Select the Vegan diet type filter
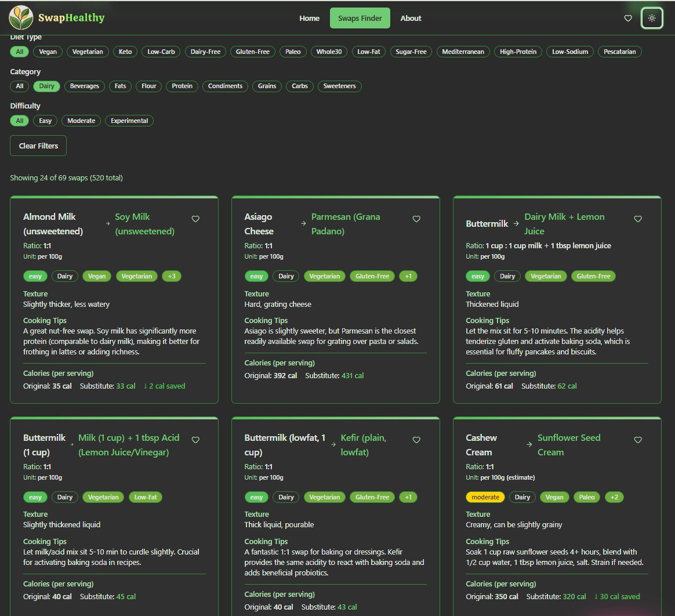The image size is (675, 616). click(x=48, y=52)
